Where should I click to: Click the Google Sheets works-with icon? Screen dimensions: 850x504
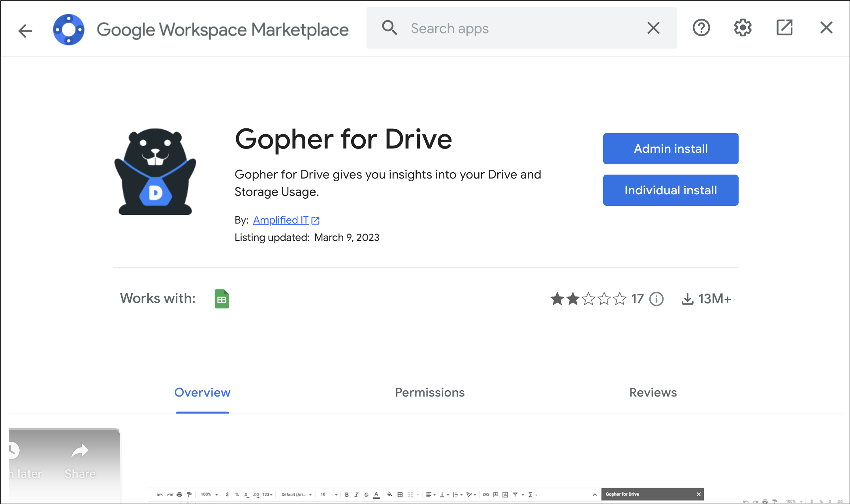tap(222, 299)
